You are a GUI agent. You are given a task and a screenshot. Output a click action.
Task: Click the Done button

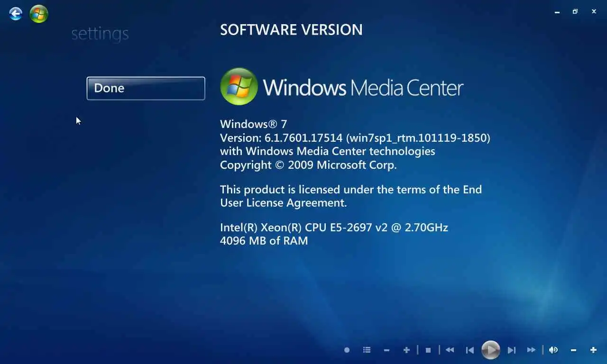(x=146, y=88)
